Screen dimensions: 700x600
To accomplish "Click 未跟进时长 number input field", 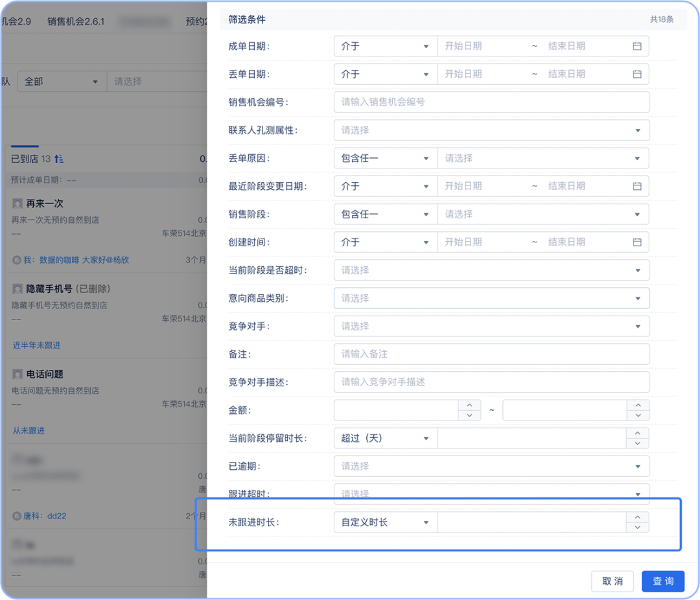I will pyautogui.click(x=532, y=522).
